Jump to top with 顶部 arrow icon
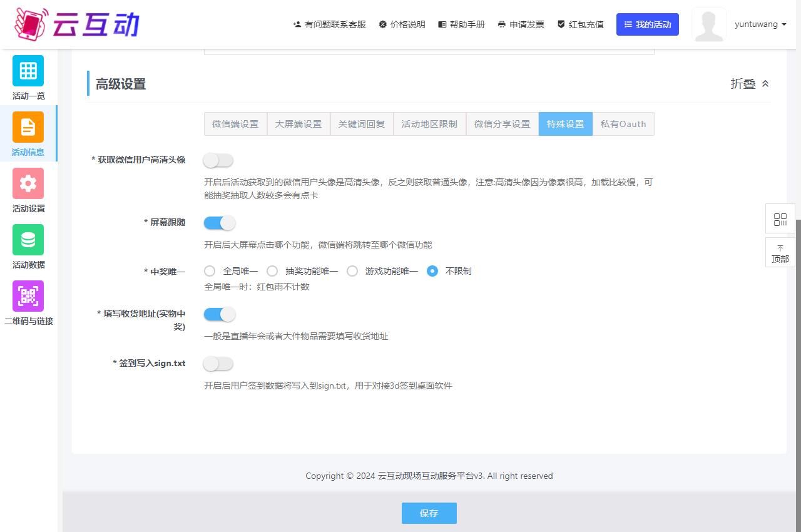The width and height of the screenshot is (801, 532). point(780,252)
